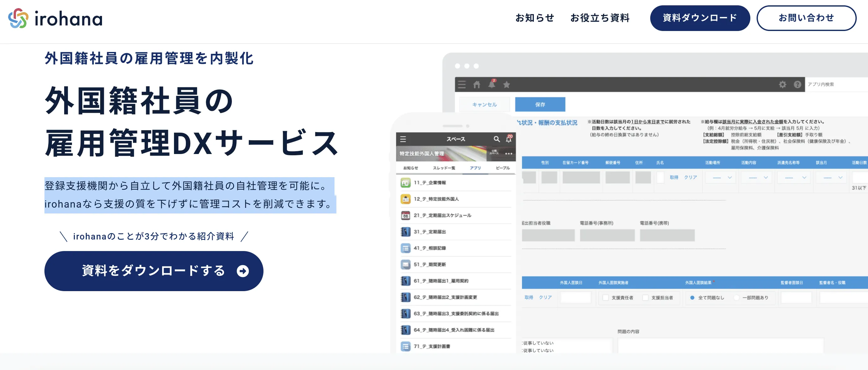Click クリア link in lower interview table

click(x=545, y=298)
